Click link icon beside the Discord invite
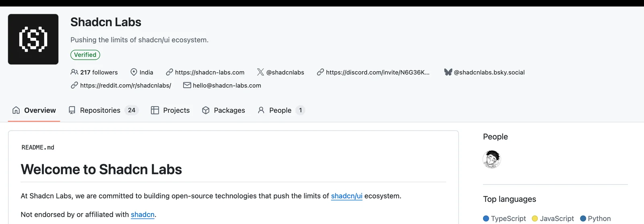Image resolution: width=644 pixels, height=224 pixels. click(x=320, y=72)
